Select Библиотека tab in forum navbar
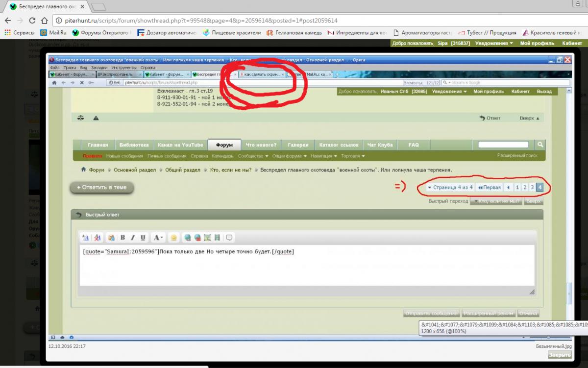The width and height of the screenshot is (588, 368). click(x=134, y=145)
